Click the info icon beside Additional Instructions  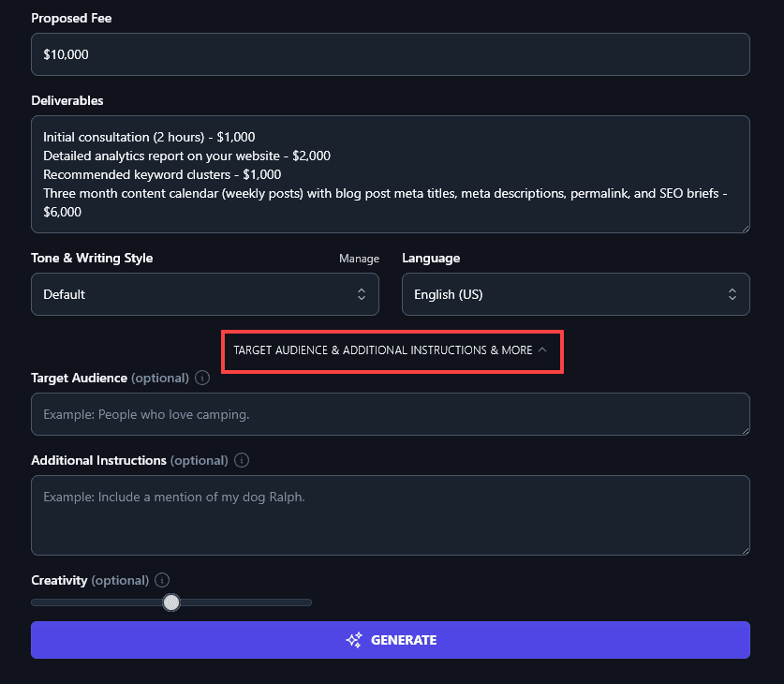click(242, 460)
